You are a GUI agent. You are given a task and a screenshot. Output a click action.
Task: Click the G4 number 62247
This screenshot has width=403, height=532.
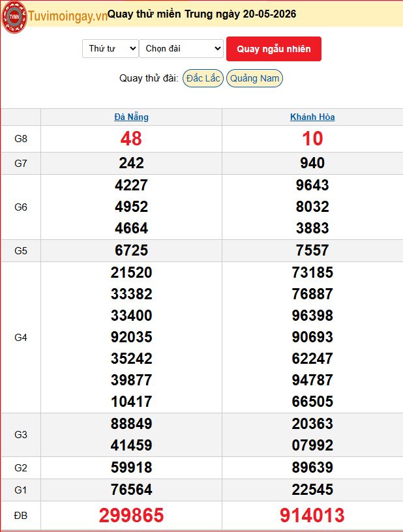[x=312, y=359]
